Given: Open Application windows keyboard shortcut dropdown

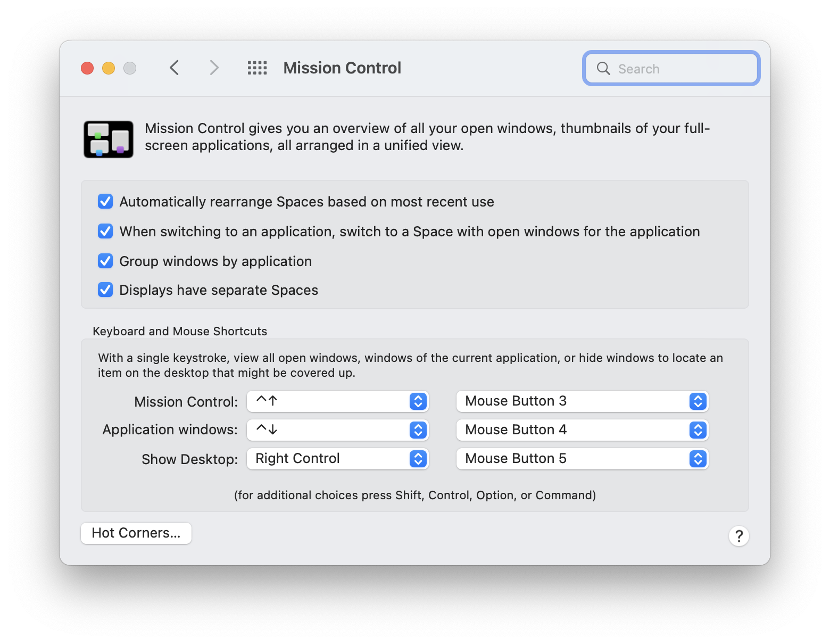Looking at the screenshot, I should tap(338, 430).
